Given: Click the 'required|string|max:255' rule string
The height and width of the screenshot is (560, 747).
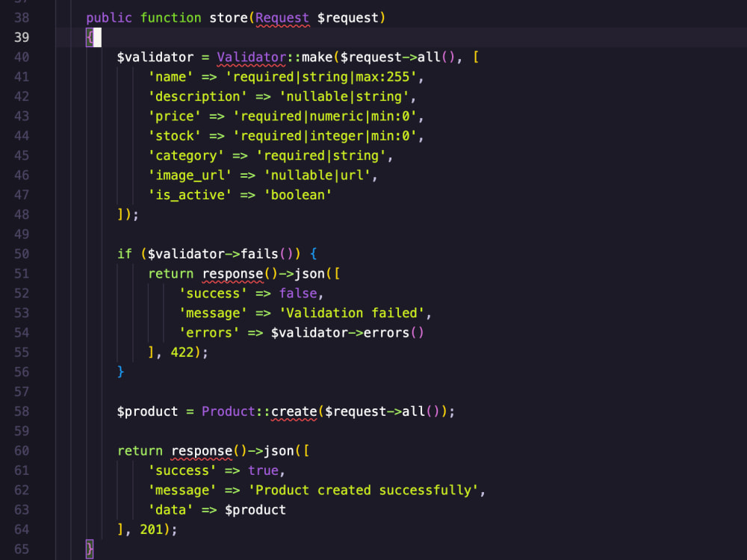Looking at the screenshot, I should coord(321,77).
